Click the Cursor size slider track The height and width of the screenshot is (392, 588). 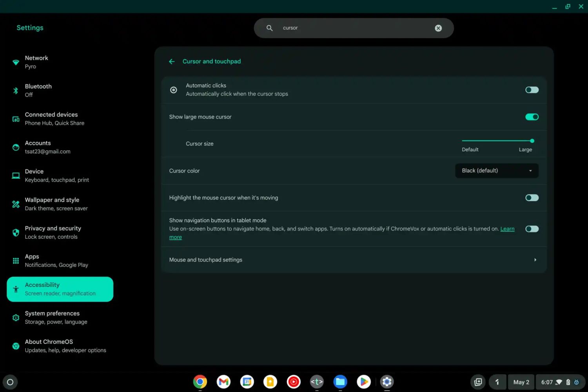coord(497,141)
